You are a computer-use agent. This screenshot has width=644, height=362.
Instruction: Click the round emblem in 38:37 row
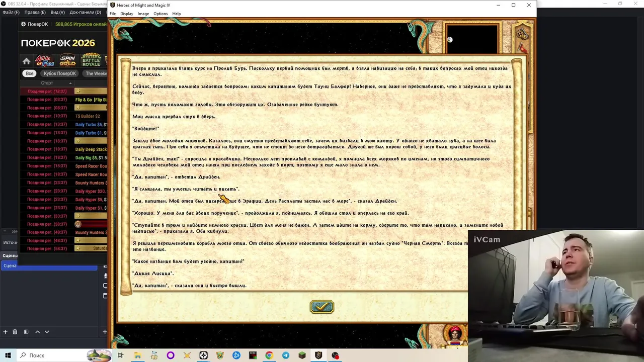78,224
